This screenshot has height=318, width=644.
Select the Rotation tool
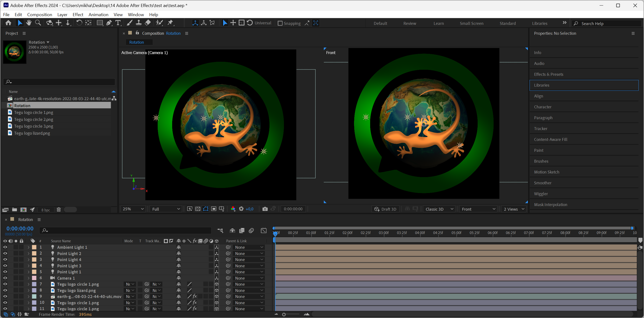point(79,23)
